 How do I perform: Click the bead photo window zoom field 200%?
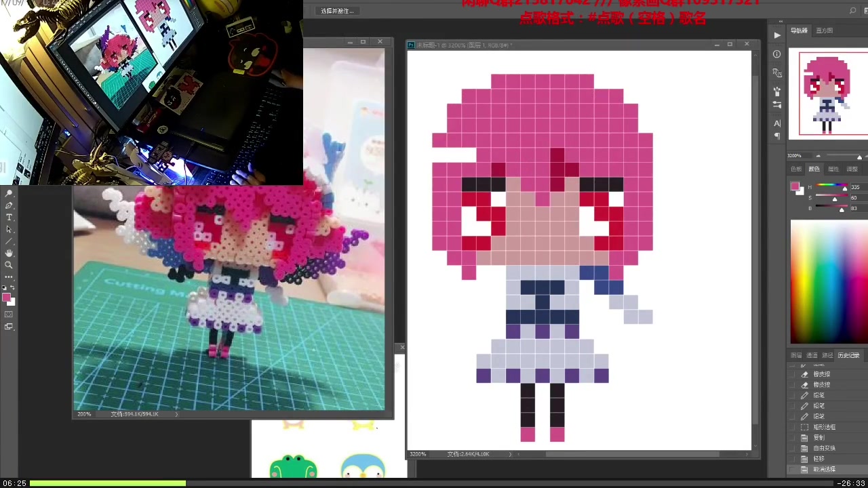tap(84, 414)
